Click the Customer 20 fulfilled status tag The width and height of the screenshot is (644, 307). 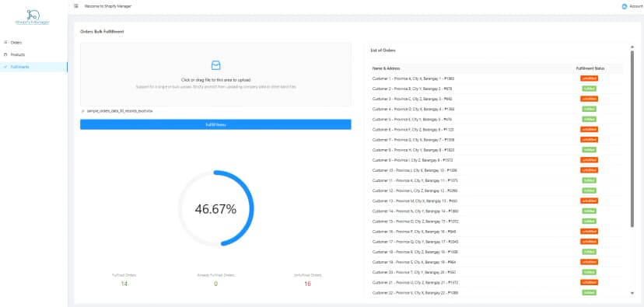tap(589, 272)
